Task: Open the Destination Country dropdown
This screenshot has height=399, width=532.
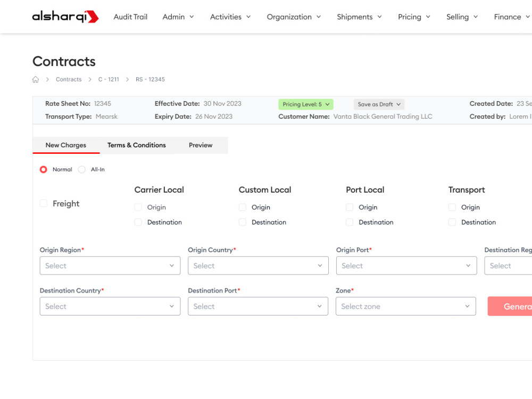Action: 110,306
